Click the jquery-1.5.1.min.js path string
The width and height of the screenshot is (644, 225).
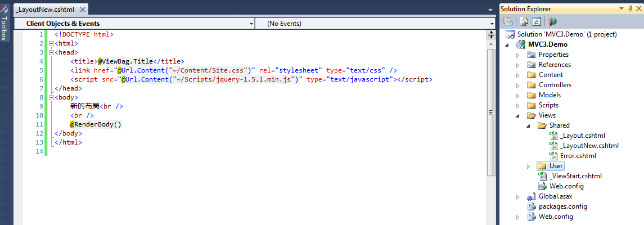(235, 79)
